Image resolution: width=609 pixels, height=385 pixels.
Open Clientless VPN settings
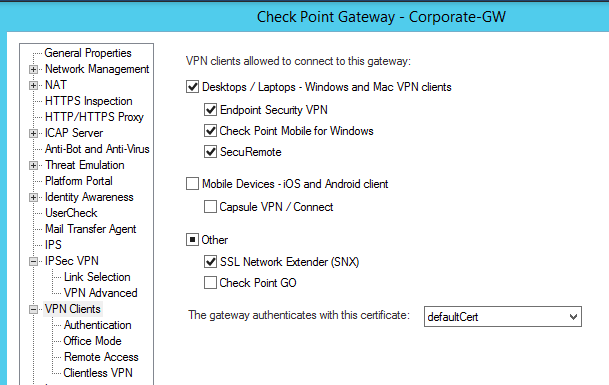tap(98, 373)
